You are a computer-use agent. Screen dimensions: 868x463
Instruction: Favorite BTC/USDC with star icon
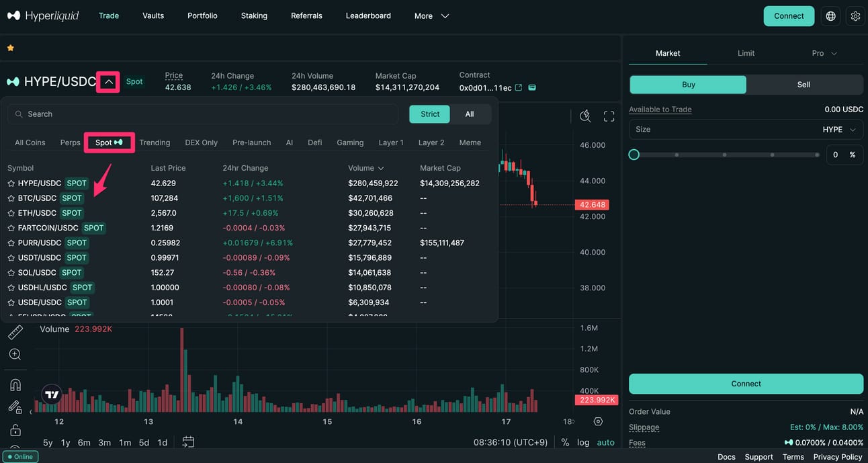[x=11, y=198]
